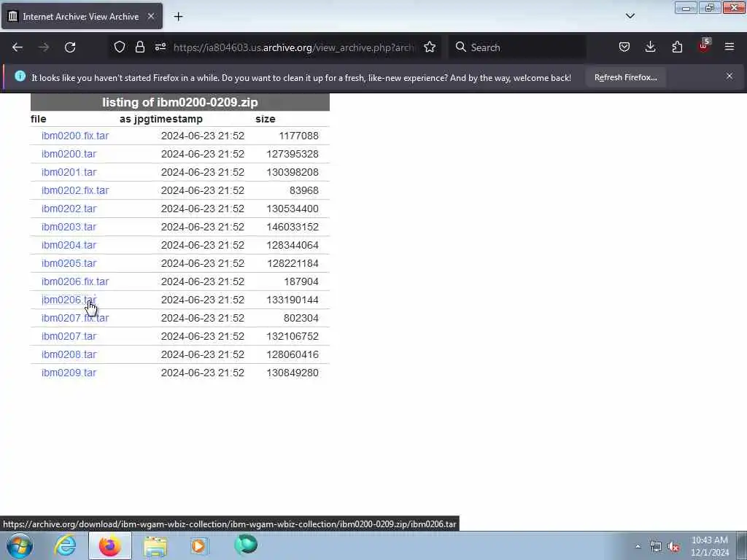View site security padlock info

pos(139,47)
